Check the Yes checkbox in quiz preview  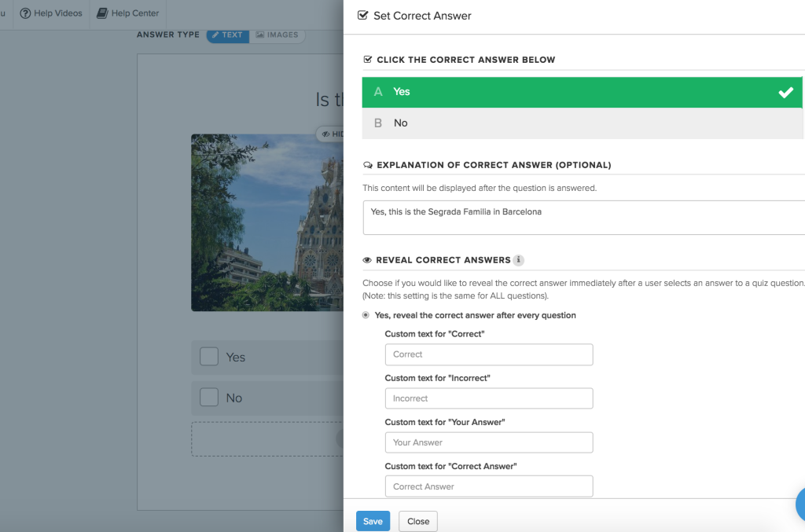click(209, 357)
